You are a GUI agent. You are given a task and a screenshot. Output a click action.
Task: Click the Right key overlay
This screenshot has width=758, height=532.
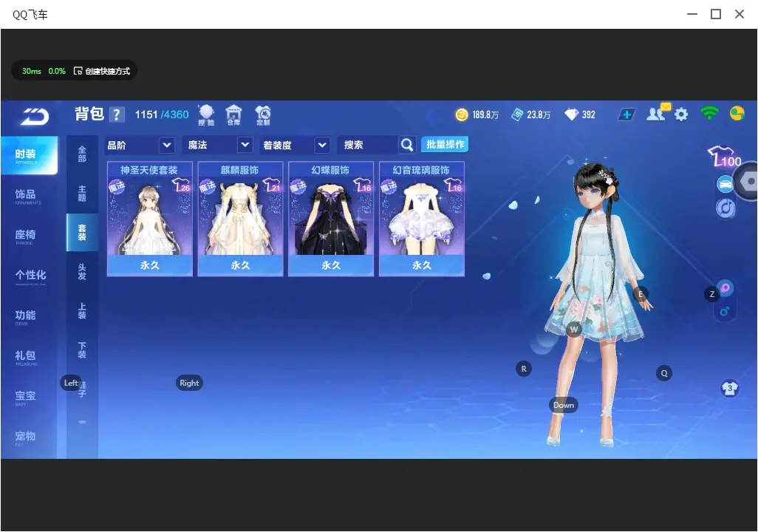[189, 383]
